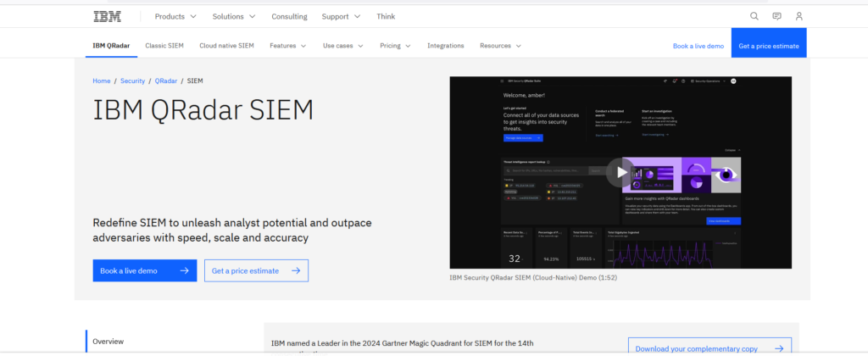Click arrow icon on Get a price estimate button
The image size is (868, 356).
click(x=296, y=270)
